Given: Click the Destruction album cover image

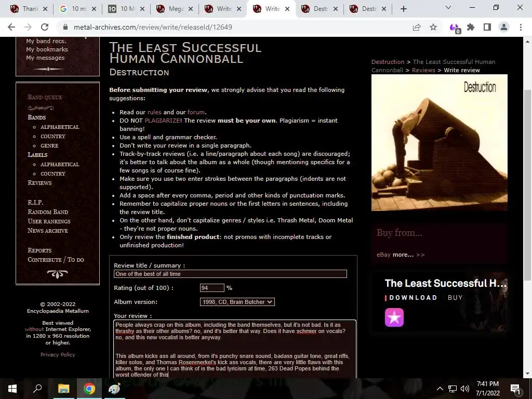Looking at the screenshot, I should pos(440,142).
